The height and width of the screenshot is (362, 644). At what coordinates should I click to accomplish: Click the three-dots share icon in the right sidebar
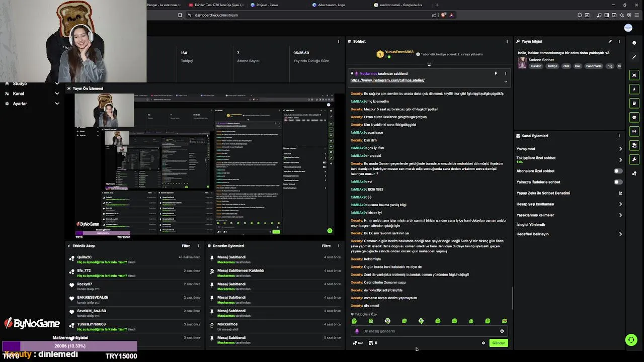634,173
